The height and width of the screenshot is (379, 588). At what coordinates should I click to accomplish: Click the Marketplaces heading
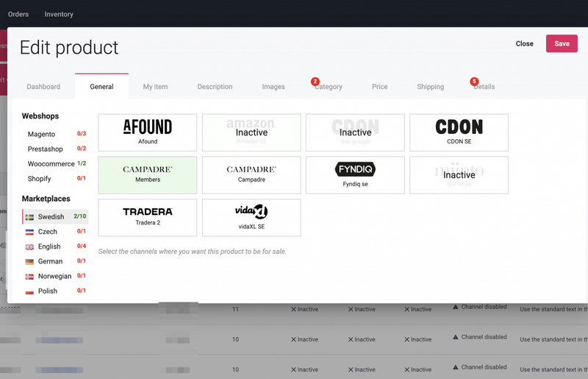[46, 199]
